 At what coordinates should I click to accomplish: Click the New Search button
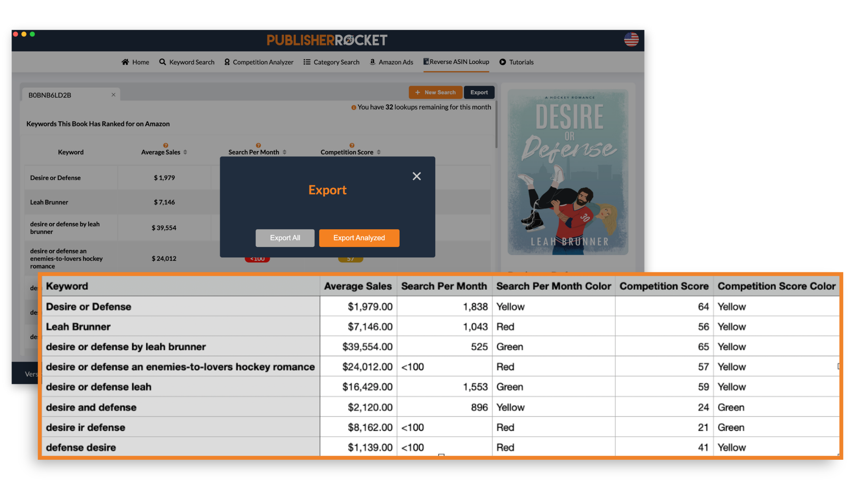(x=435, y=92)
